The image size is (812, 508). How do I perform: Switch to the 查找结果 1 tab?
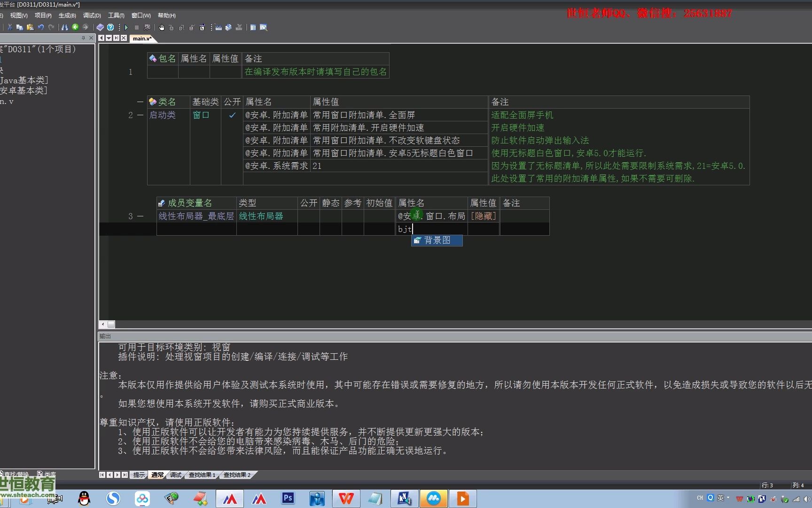202,475
